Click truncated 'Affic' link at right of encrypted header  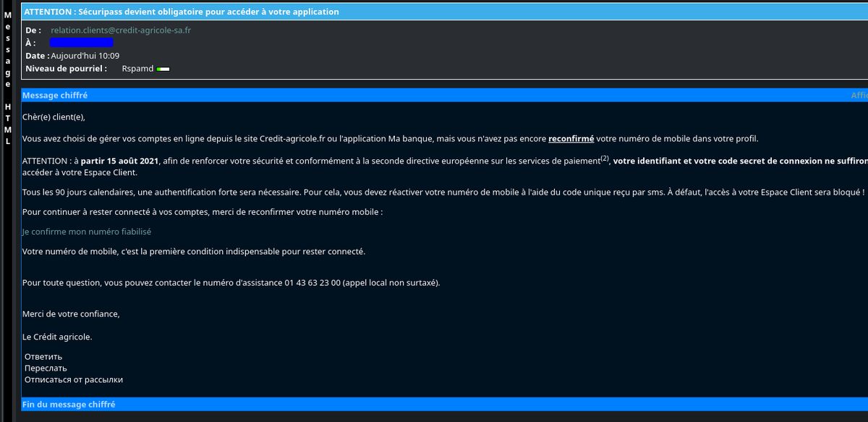pos(859,96)
